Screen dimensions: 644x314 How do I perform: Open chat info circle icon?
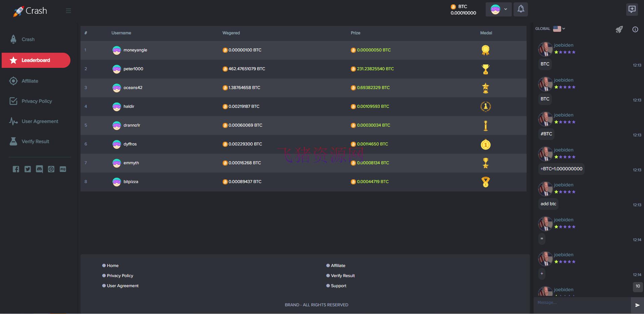[635, 30]
